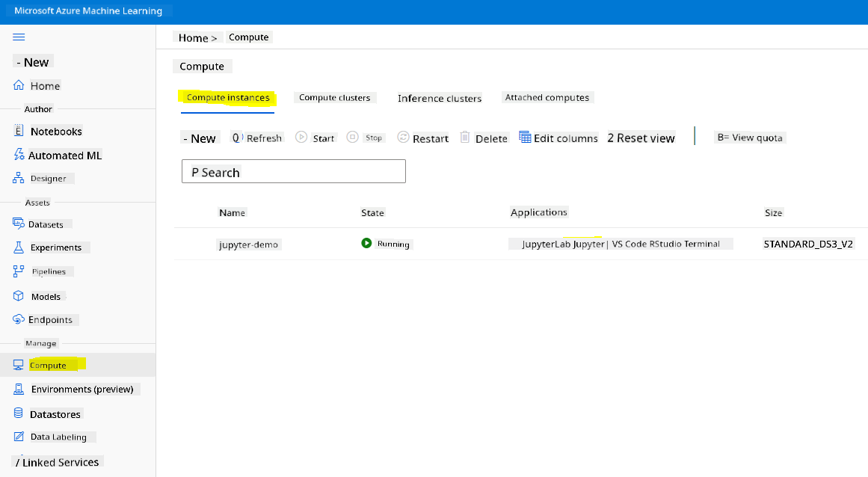Switch to the Attached computes tab

(x=547, y=97)
